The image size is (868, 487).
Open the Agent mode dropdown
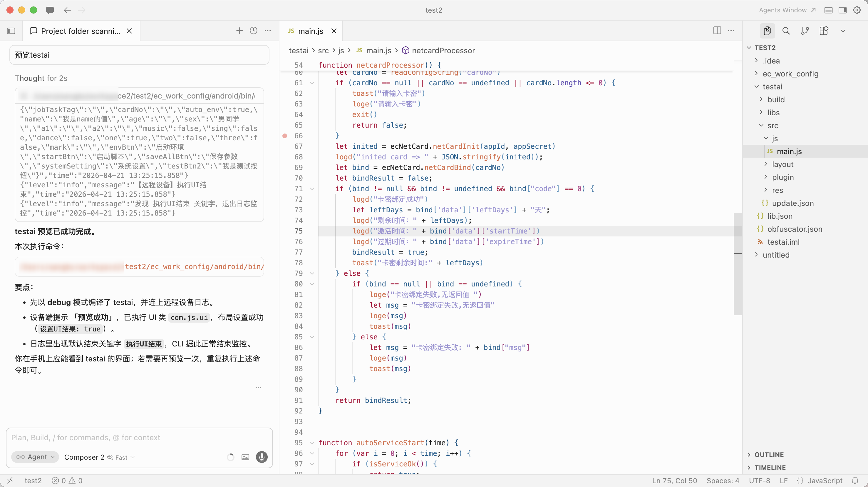pyautogui.click(x=35, y=457)
